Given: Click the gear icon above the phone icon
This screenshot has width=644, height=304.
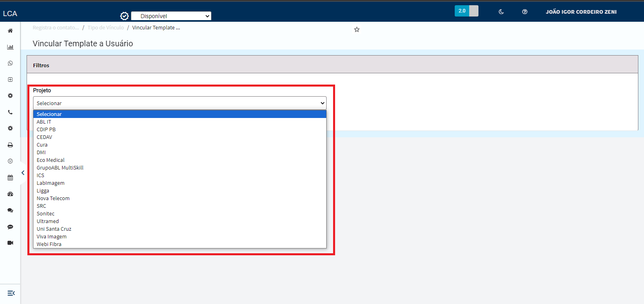Looking at the screenshot, I should pos(10,96).
